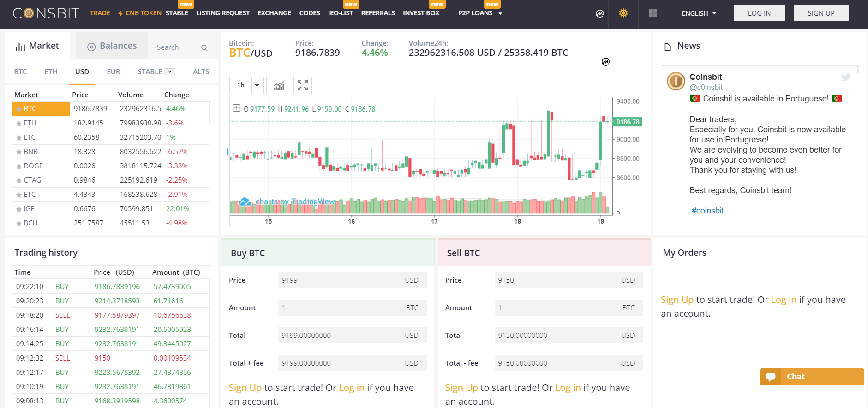This screenshot has height=408, width=868.
Task: Expand the STABLE tab dropdown arrow
Action: pos(170,72)
